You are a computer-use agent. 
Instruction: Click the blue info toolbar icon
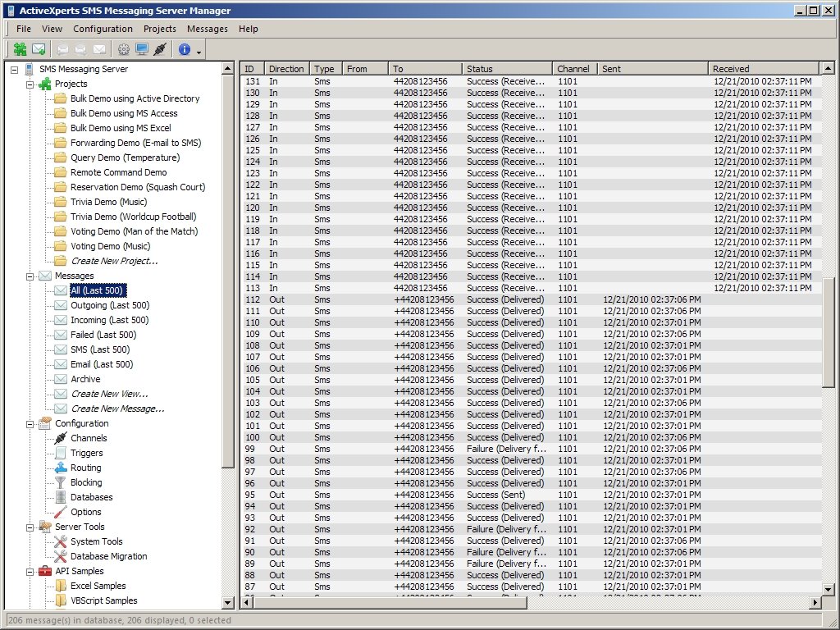[x=185, y=50]
